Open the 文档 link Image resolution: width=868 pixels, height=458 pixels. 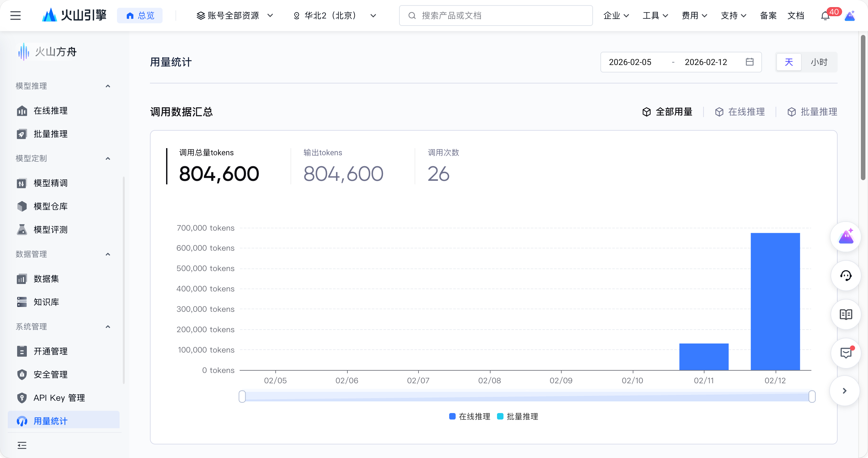pos(796,16)
